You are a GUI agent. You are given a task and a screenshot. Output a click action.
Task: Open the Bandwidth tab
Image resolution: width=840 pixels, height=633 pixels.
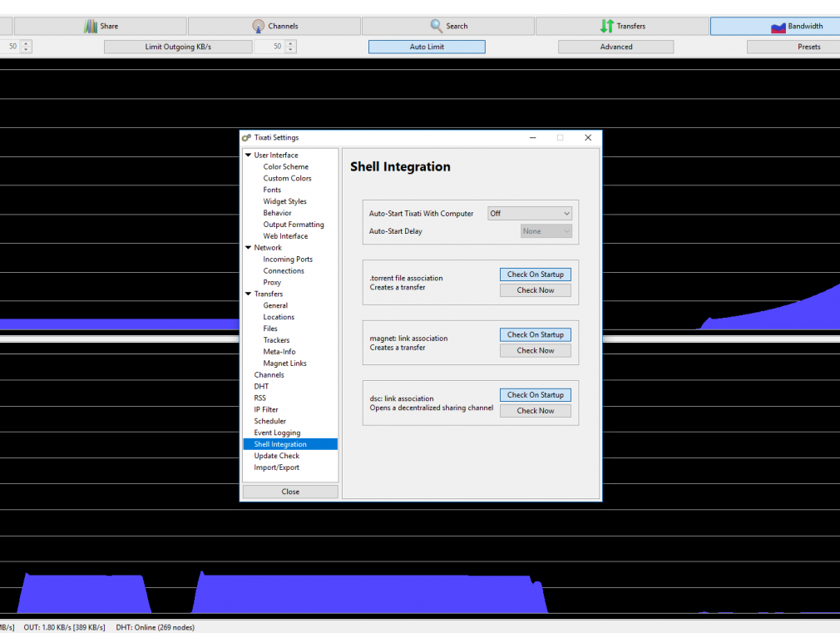click(775, 26)
